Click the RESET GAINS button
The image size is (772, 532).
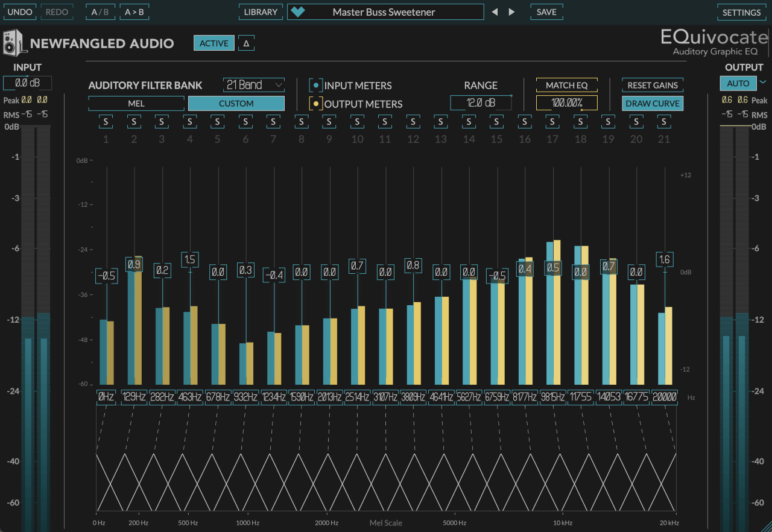pyautogui.click(x=652, y=85)
